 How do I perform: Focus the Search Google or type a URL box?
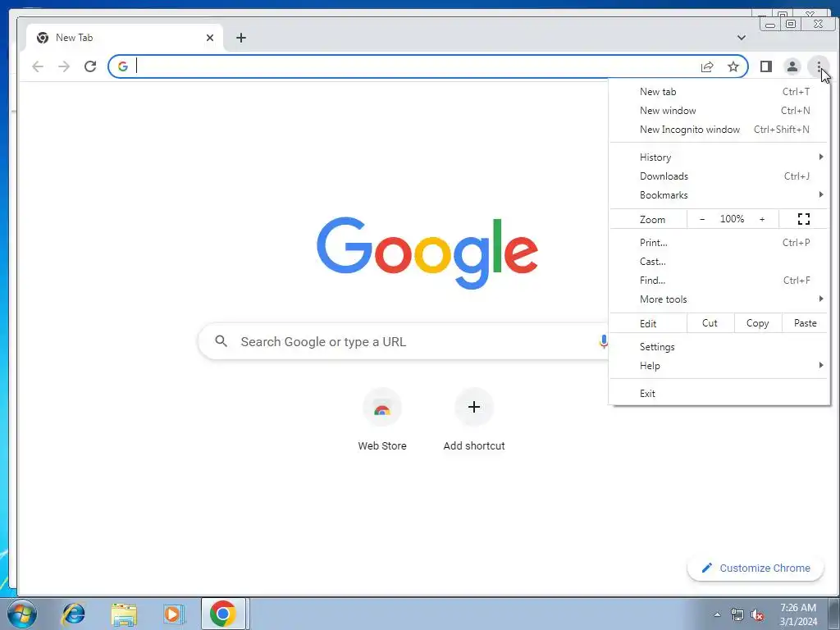(403, 341)
